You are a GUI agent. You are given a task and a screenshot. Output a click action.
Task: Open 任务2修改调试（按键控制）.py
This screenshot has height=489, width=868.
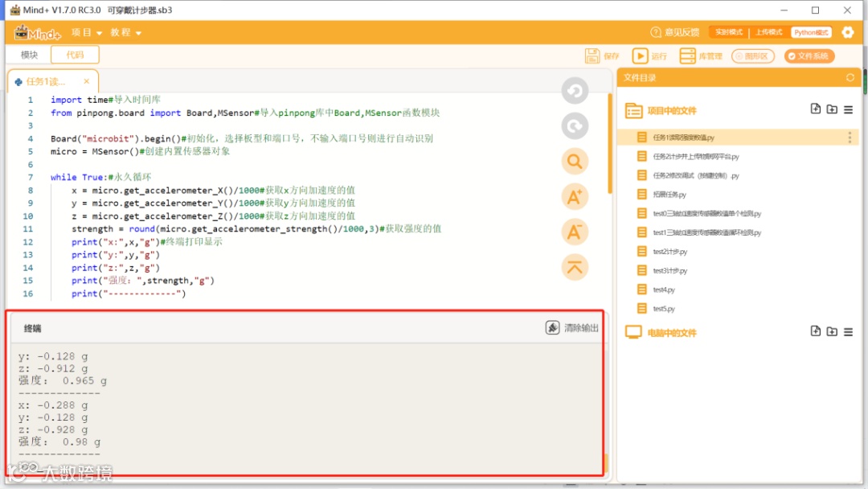696,175
